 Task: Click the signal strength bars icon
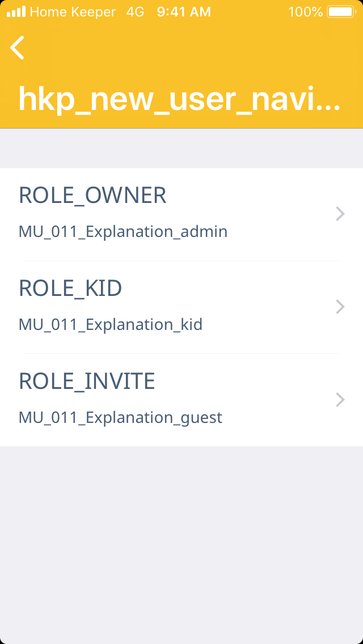(16, 11)
